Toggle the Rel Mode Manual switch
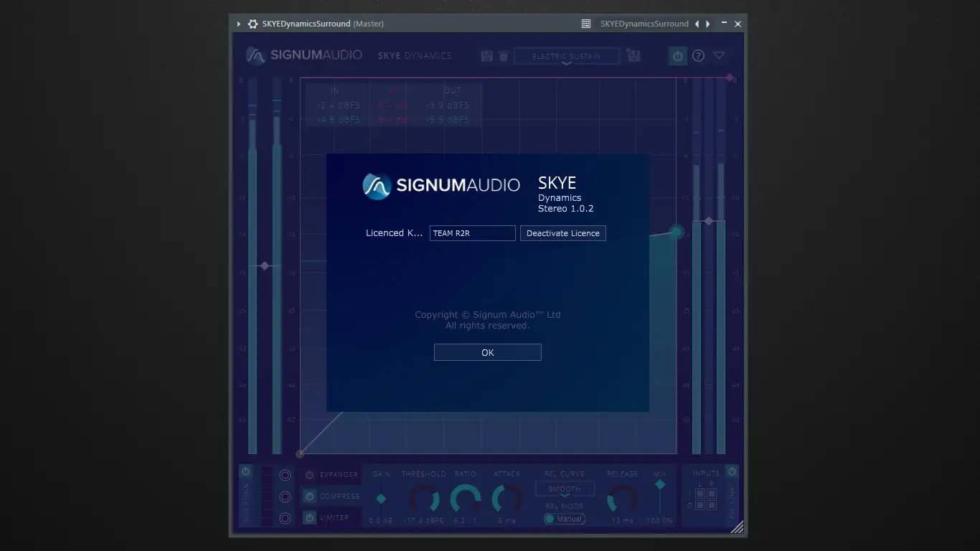The height and width of the screenshot is (551, 980). [x=564, y=519]
